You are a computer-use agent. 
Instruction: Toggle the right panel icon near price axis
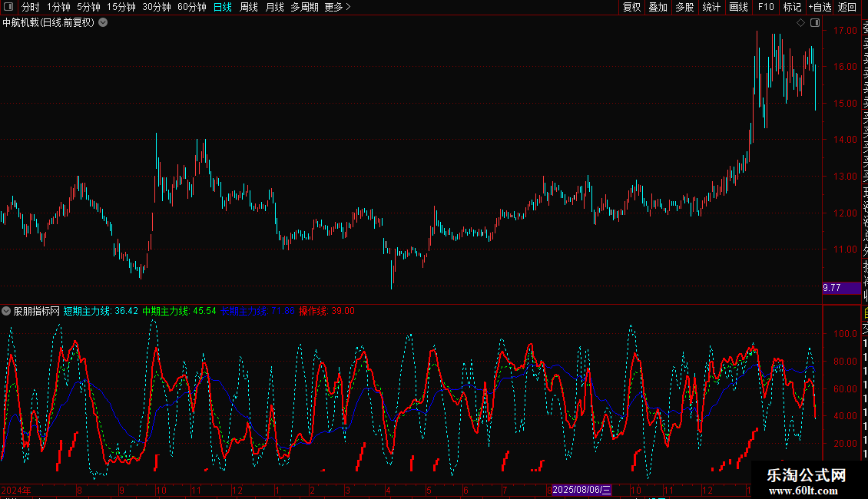point(813,23)
